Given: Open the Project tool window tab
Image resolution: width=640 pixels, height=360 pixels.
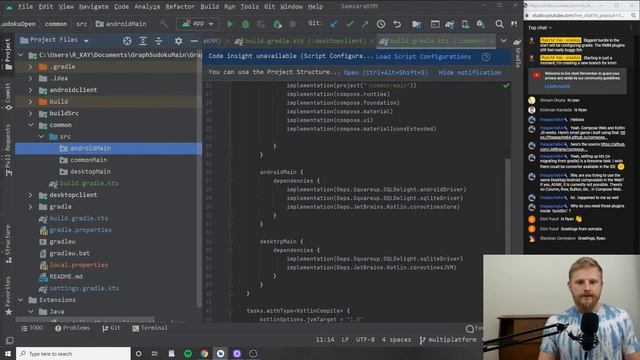Looking at the screenshot, I should pyautogui.click(x=8, y=54).
